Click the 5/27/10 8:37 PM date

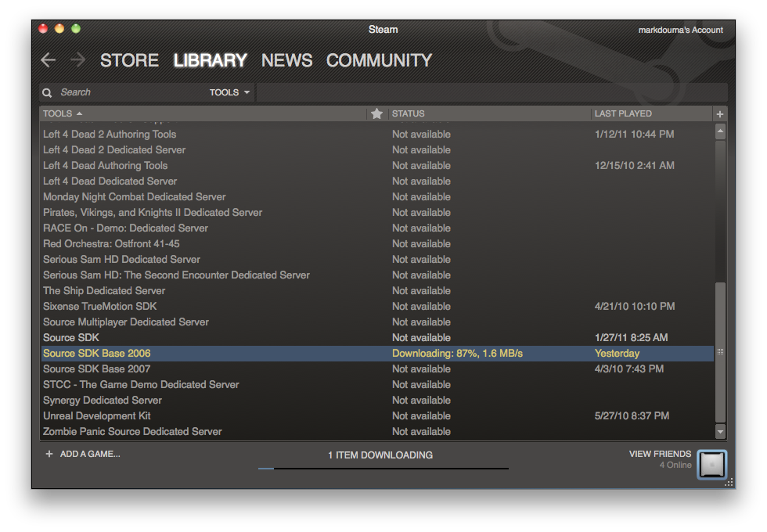point(632,415)
